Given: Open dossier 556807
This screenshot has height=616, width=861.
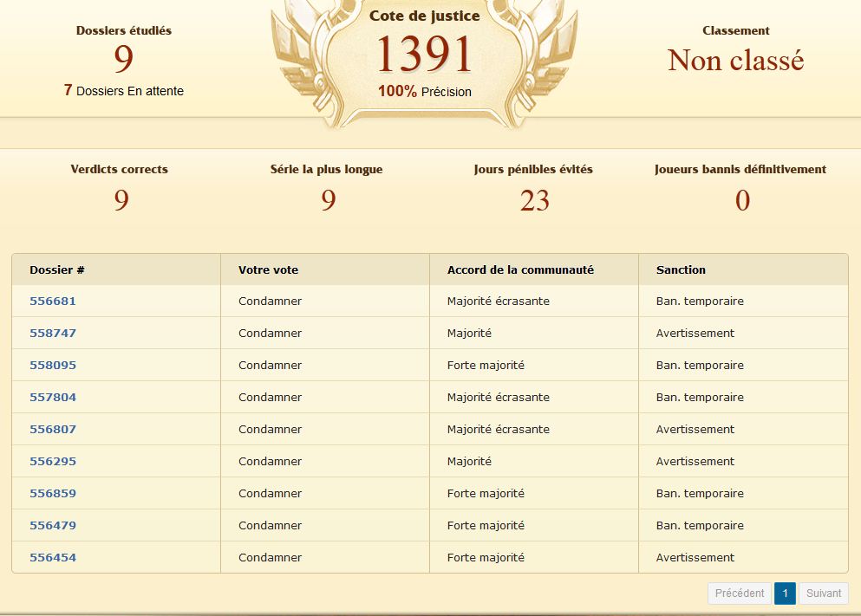Looking at the screenshot, I should pos(53,430).
